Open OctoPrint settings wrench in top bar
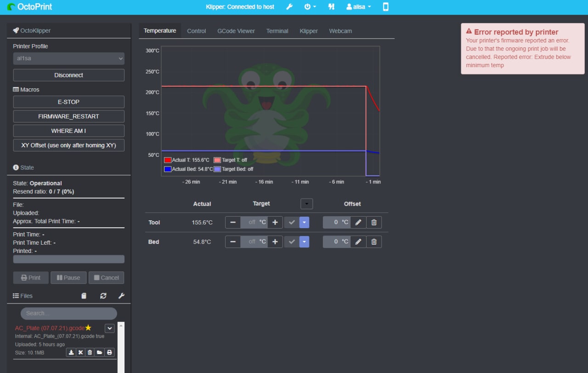The image size is (588, 373). pyautogui.click(x=289, y=7)
